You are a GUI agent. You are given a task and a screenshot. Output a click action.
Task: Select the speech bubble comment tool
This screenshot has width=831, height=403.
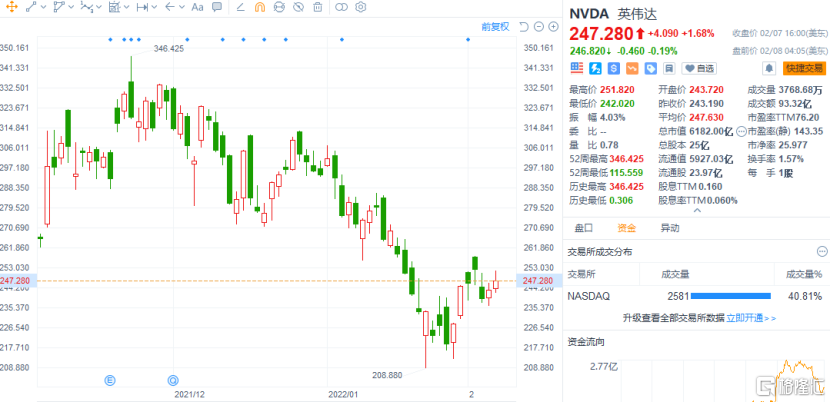click(217, 7)
